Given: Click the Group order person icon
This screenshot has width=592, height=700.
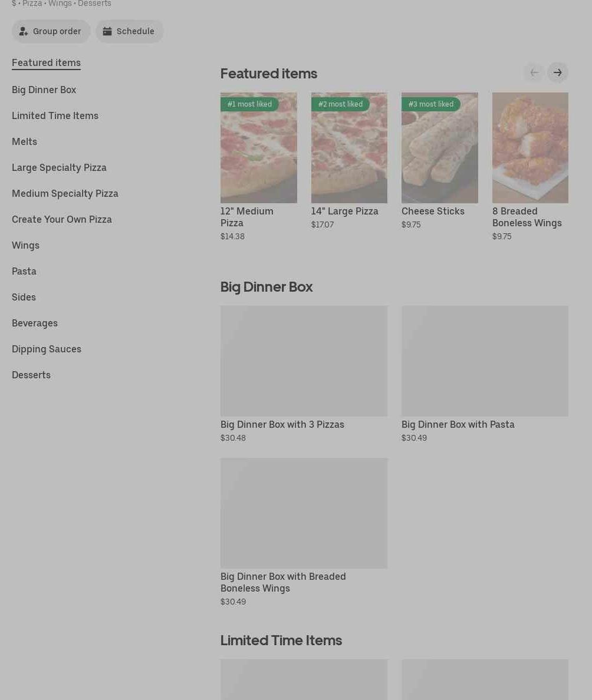Looking at the screenshot, I should (23, 31).
